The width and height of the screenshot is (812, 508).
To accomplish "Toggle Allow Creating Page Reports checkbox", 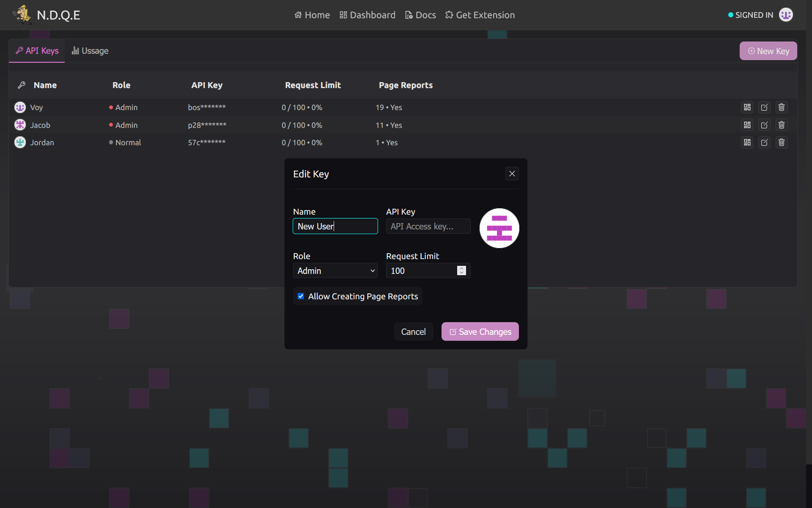I will 301,296.
